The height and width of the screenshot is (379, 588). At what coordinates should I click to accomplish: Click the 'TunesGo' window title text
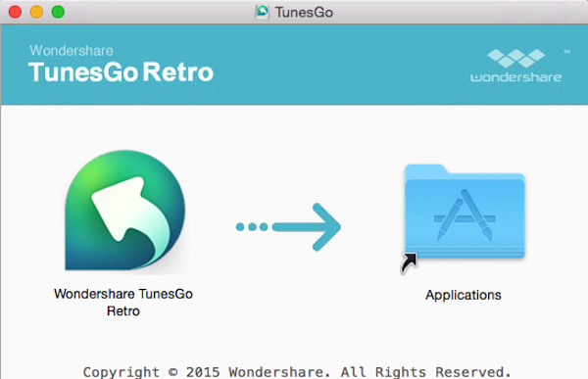tap(304, 13)
